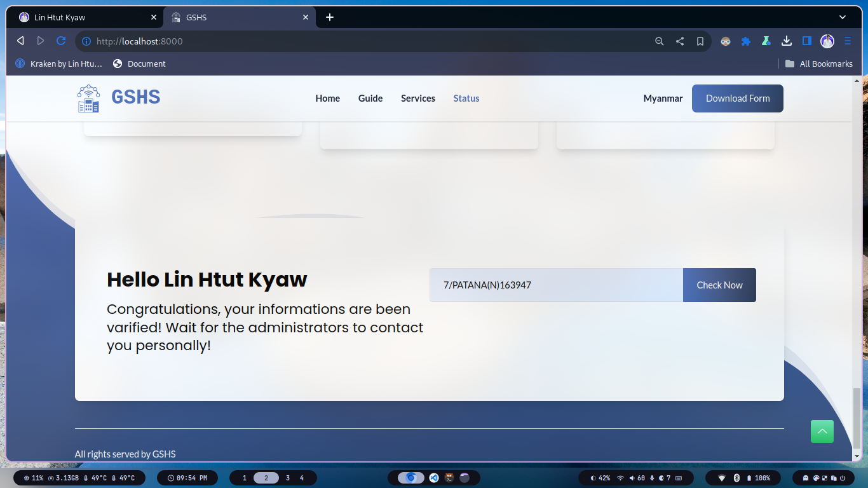Click the browser forward arrow
The height and width of the screenshot is (488, 868).
[x=41, y=41]
